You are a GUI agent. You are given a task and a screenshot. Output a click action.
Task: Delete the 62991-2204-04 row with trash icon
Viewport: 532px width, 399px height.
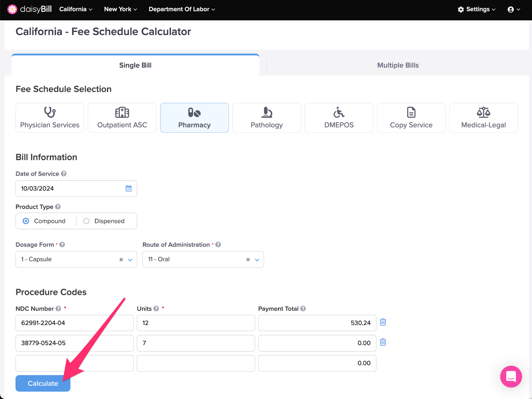click(x=383, y=322)
